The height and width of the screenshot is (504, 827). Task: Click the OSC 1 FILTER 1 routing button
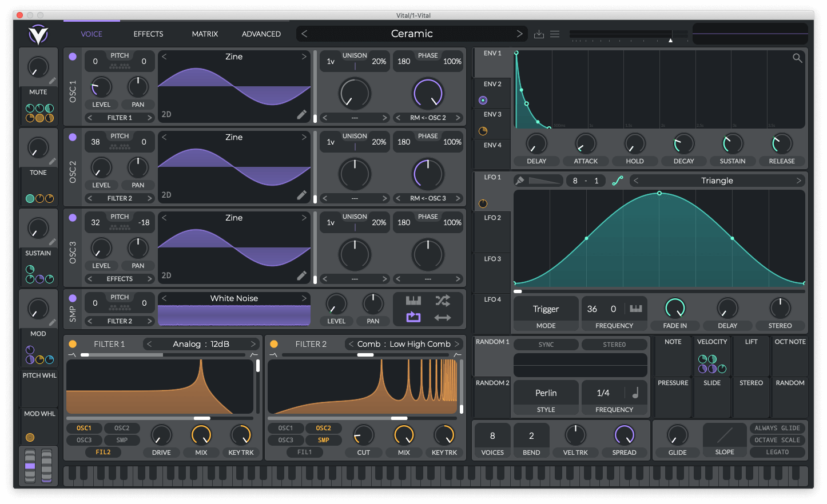pyautogui.click(x=120, y=118)
